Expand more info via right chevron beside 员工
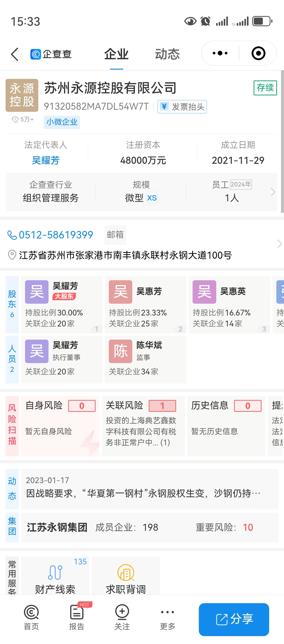This screenshot has width=284, height=644. point(273,192)
